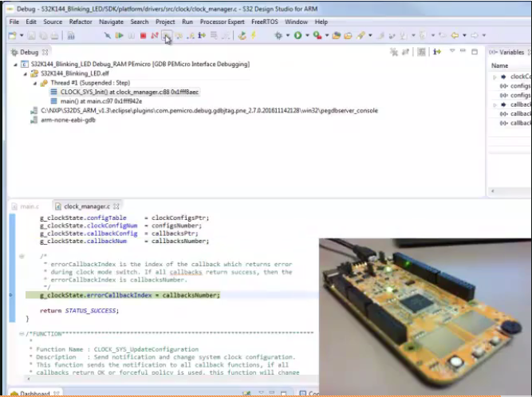Screen dimensions: 532x397
Task: Collapse the Thread #1 tree node
Action: [x=35, y=83]
